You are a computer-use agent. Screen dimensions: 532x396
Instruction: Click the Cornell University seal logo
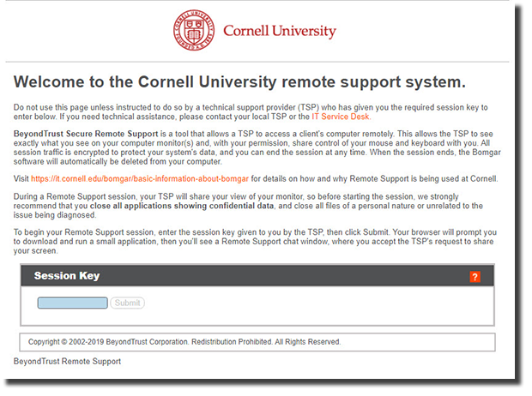pyautogui.click(x=194, y=30)
